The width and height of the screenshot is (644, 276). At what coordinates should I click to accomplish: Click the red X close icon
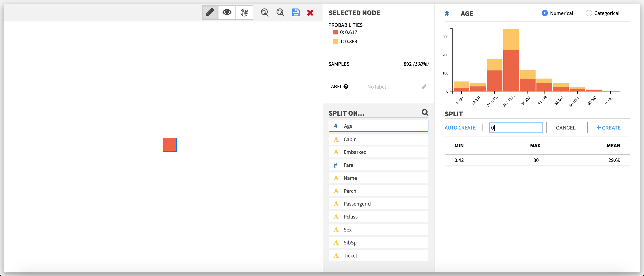(x=310, y=13)
